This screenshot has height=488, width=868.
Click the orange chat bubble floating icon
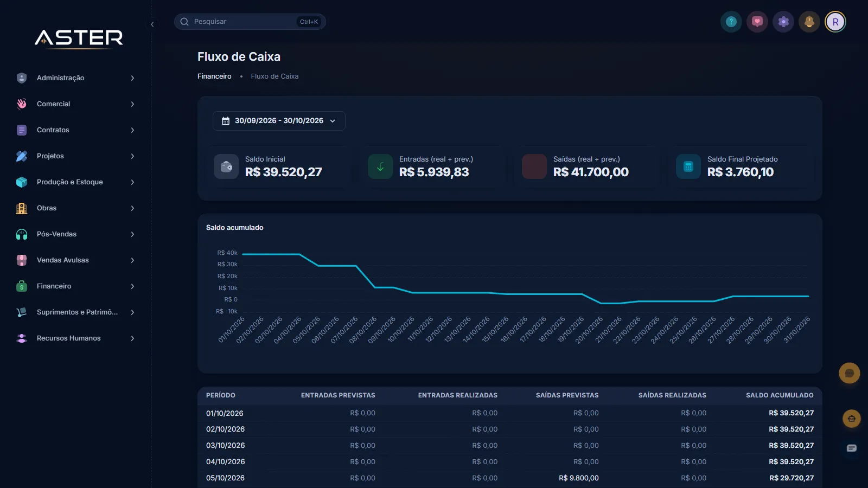[x=850, y=373]
